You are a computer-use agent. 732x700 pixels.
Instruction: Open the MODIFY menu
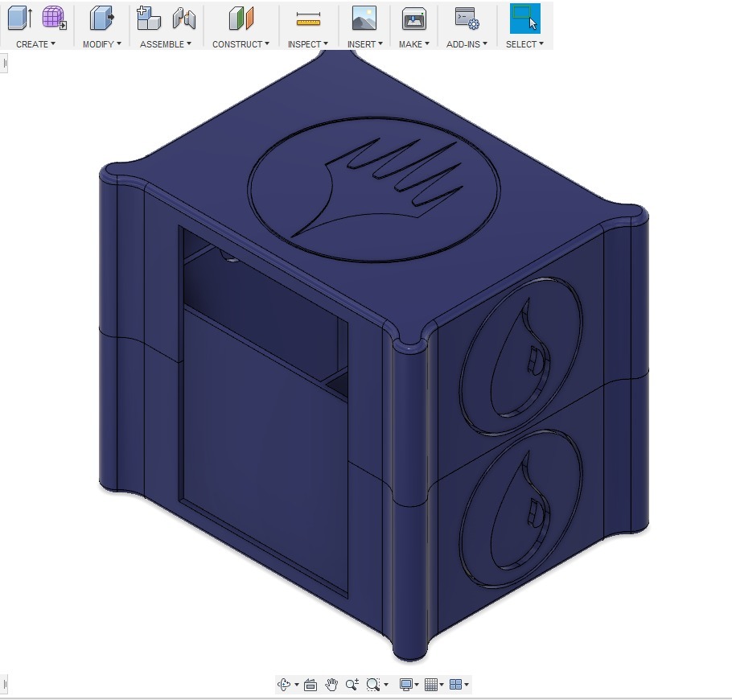(101, 44)
